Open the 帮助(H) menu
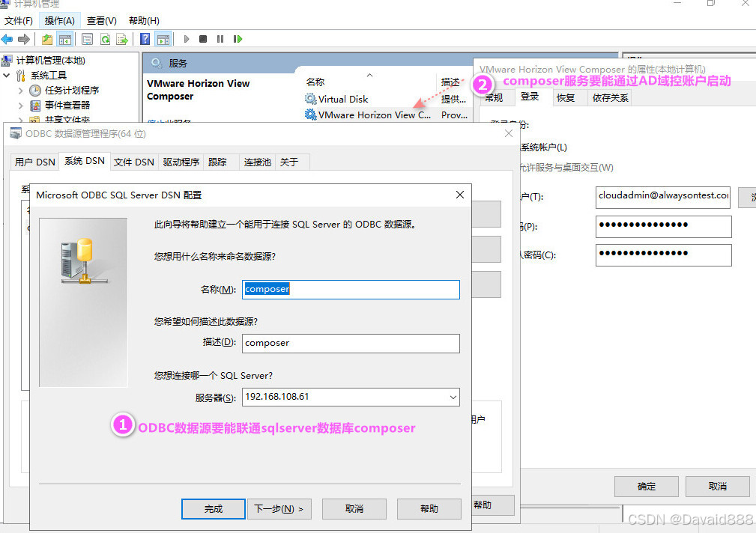The image size is (756, 533). pos(144,21)
